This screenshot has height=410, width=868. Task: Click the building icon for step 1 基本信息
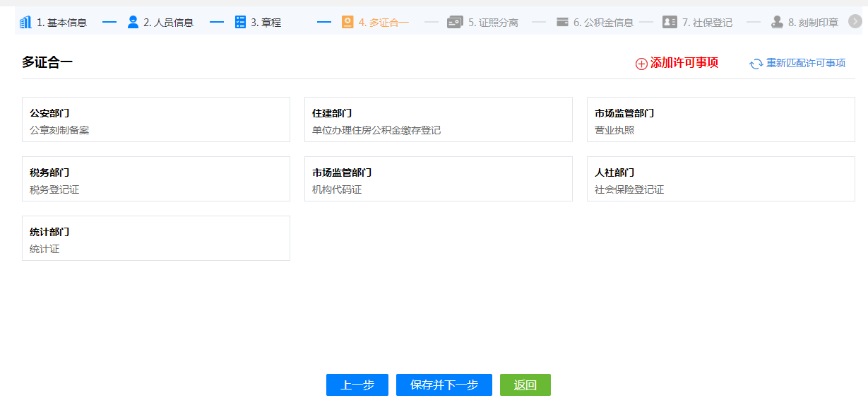(x=25, y=22)
